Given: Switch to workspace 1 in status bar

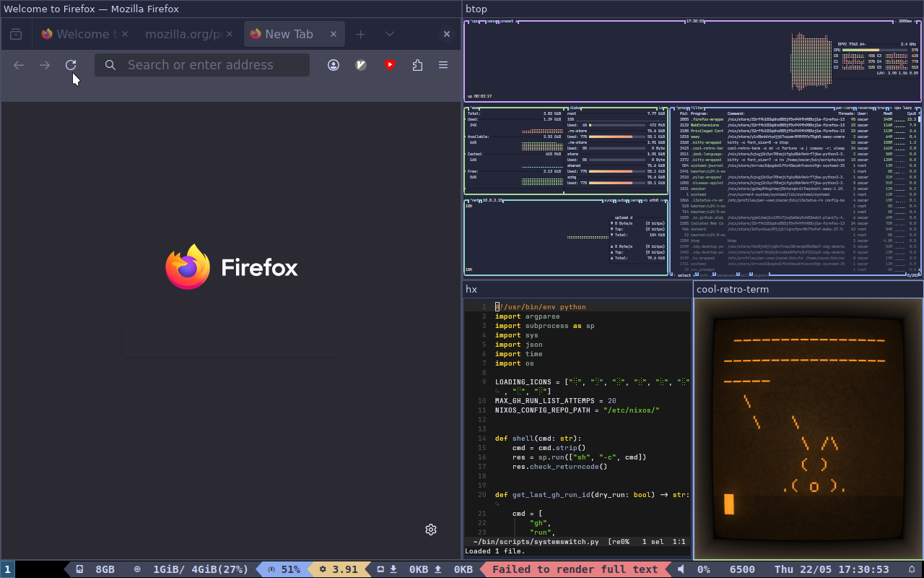Looking at the screenshot, I should tap(7, 569).
